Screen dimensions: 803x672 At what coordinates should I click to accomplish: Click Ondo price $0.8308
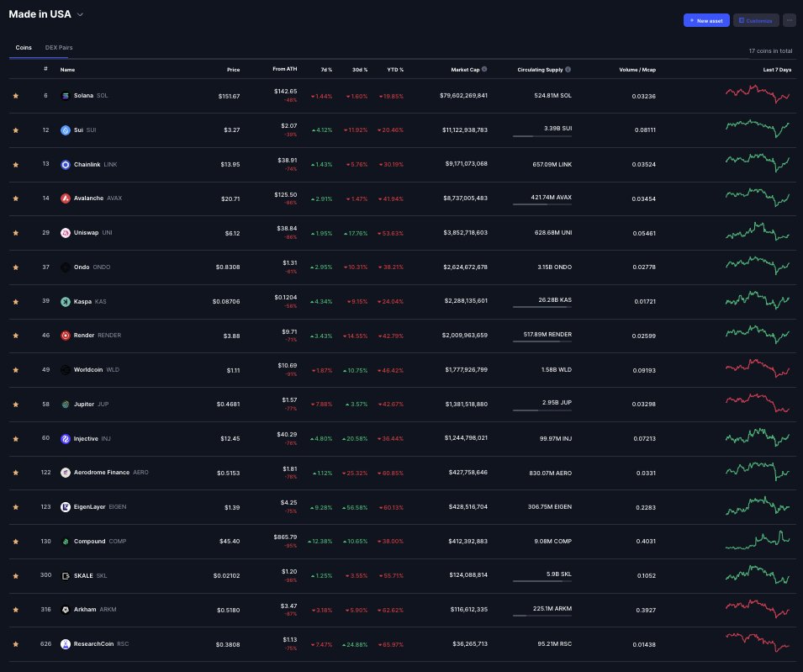[x=228, y=267]
